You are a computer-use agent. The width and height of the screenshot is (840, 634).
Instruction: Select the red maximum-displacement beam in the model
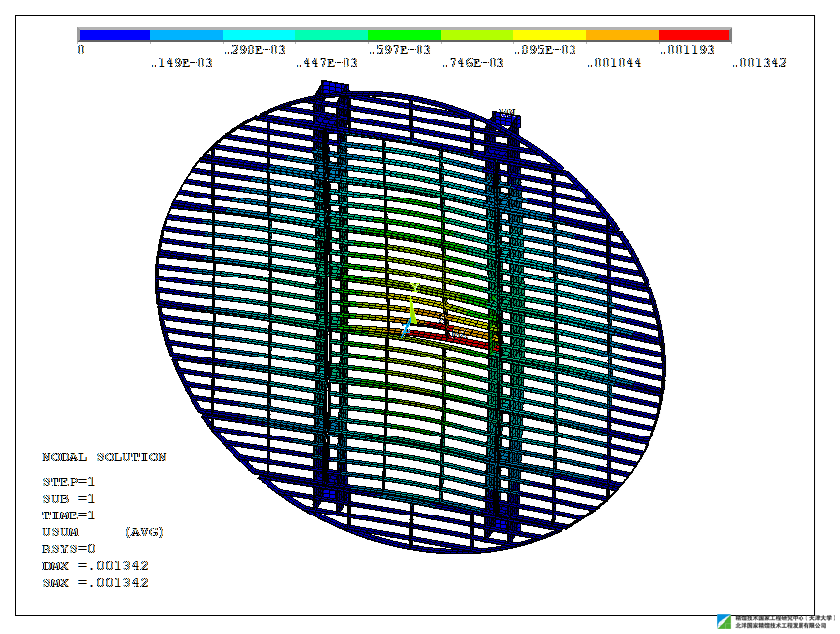click(x=449, y=338)
